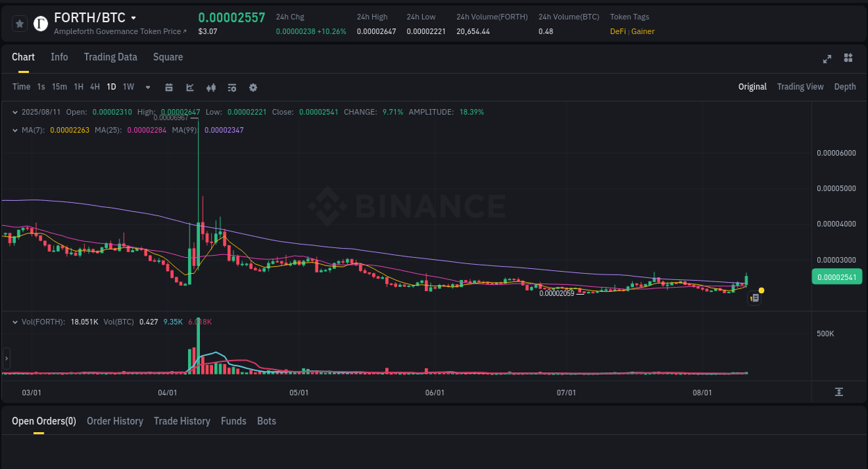
Task: Open the FORTH/BTC pair selector dropdown
Action: (x=133, y=17)
